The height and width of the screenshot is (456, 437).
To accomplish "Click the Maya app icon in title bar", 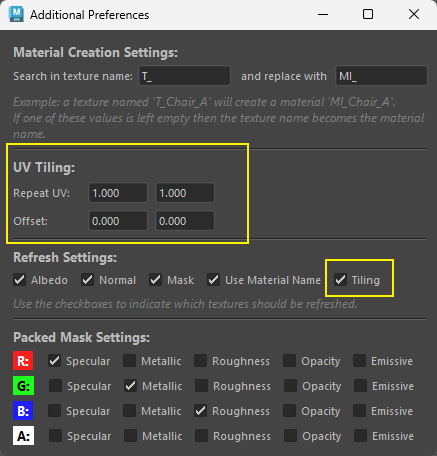I will click(x=16, y=14).
